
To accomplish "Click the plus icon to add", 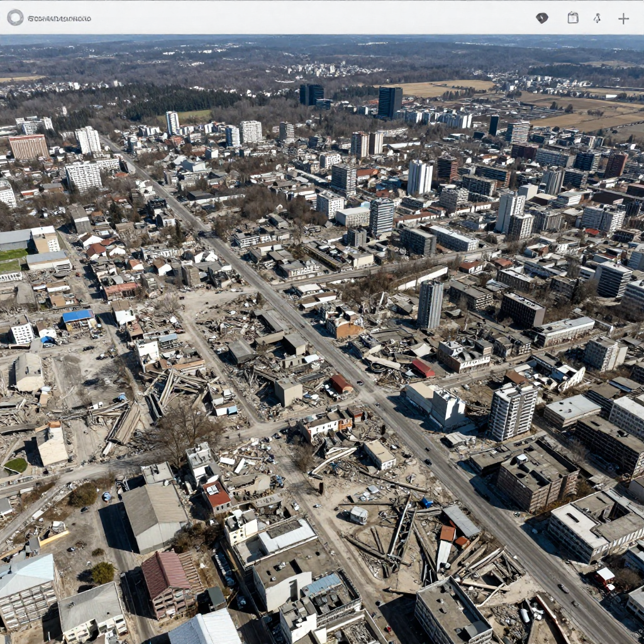I will (623, 18).
